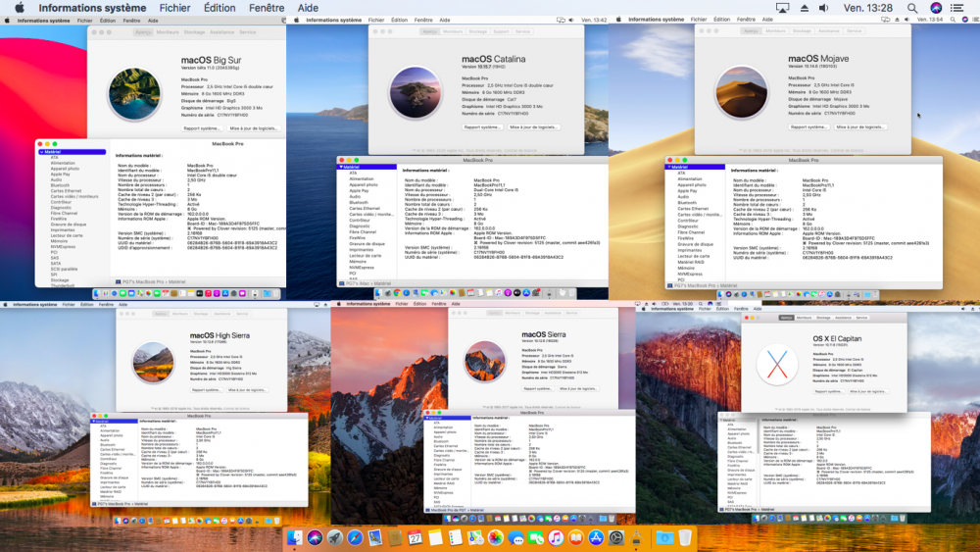Collapse Matériel tree in Big Sur window
This screenshot has height=552, width=980.
tap(42, 152)
